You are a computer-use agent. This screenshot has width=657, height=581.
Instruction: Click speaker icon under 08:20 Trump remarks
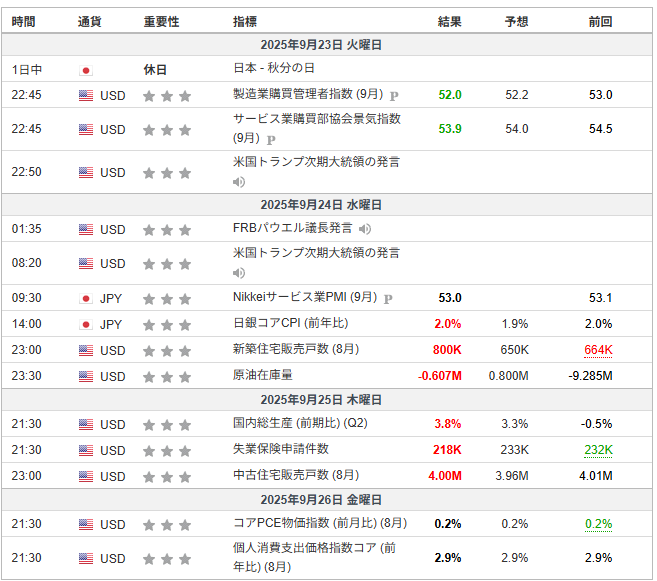[x=239, y=273]
